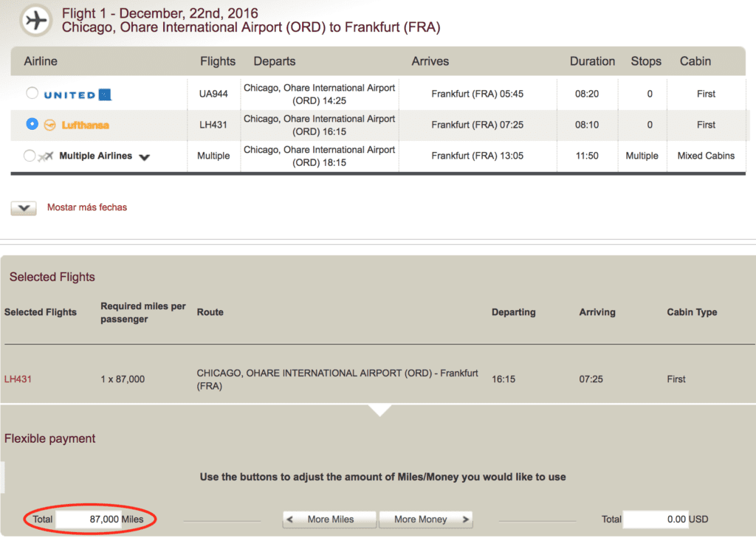Open the LH431 selected flight link
The image size is (756, 538).
pos(18,379)
